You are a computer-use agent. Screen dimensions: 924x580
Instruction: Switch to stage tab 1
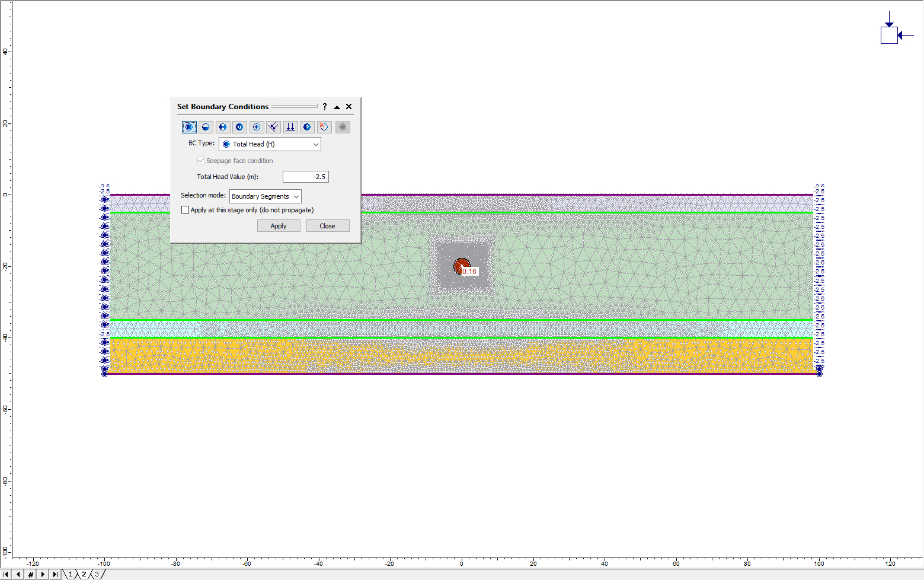coord(70,574)
